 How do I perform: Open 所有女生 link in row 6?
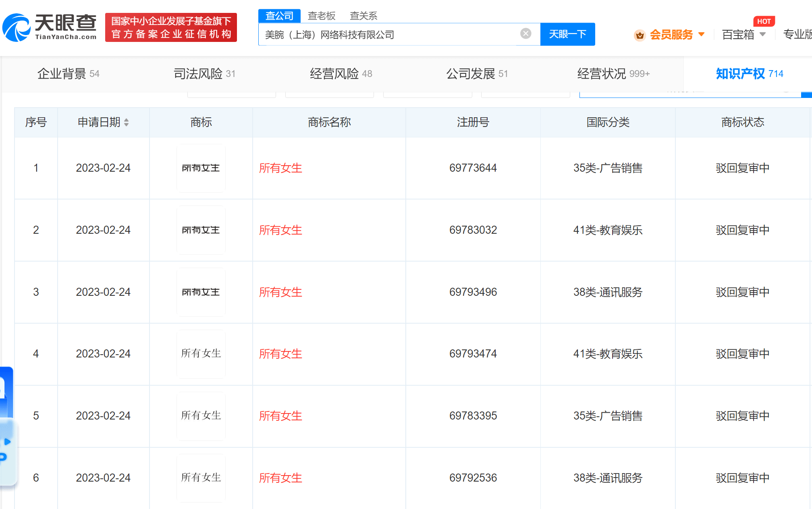280,478
